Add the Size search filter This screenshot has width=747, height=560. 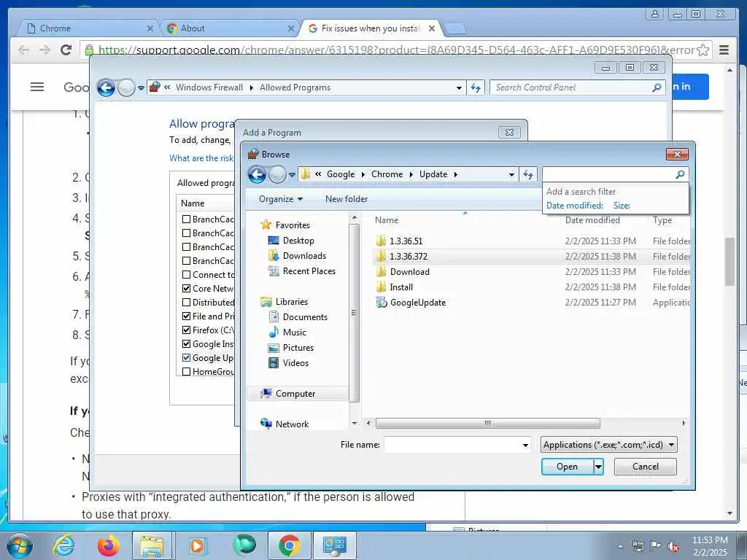[x=622, y=206]
